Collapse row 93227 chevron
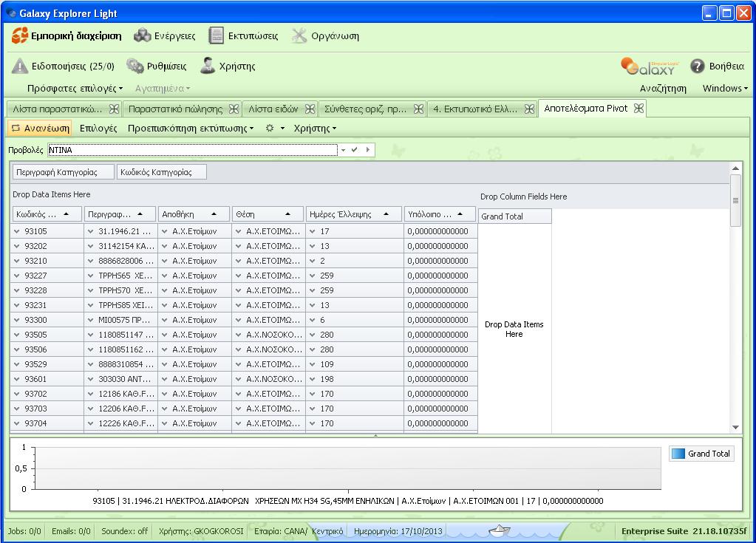Image resolution: width=756 pixels, height=543 pixels. 17,276
